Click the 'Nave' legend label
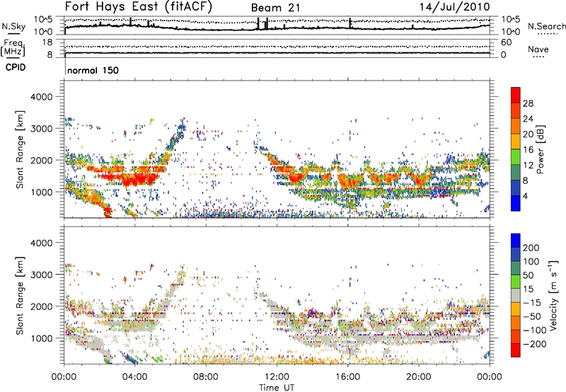 [538, 50]
